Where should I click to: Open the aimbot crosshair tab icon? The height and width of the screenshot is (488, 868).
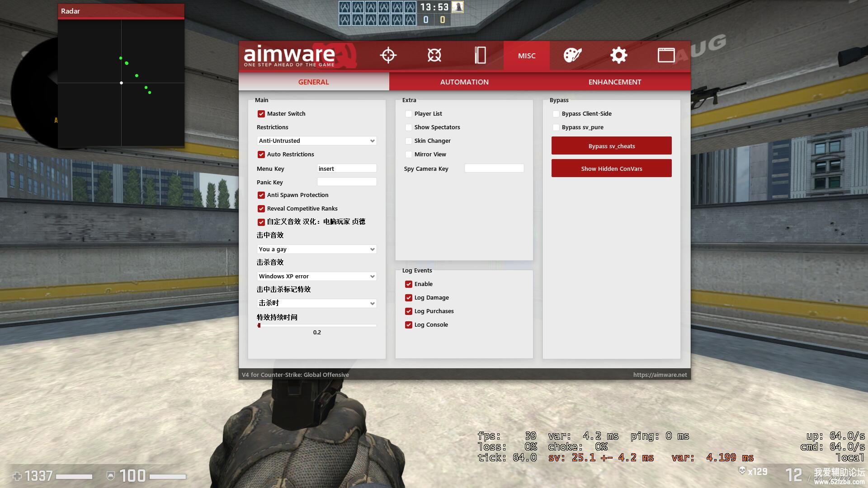coord(388,55)
